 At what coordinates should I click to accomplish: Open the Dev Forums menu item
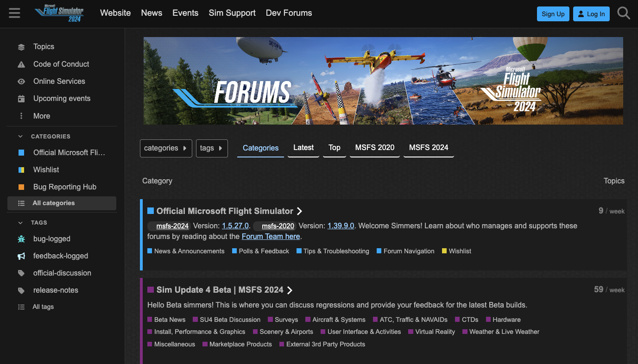coord(289,13)
